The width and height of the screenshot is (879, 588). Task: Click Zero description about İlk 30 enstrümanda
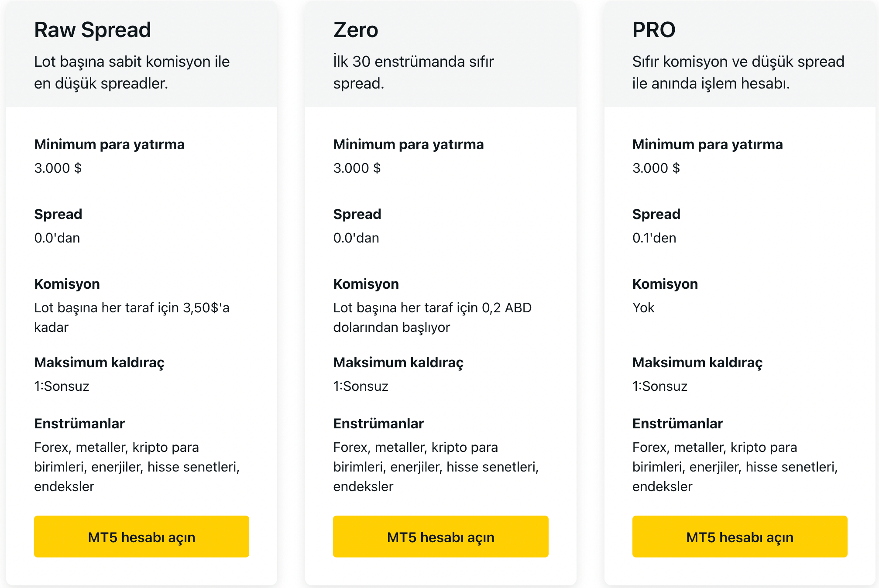point(413,72)
